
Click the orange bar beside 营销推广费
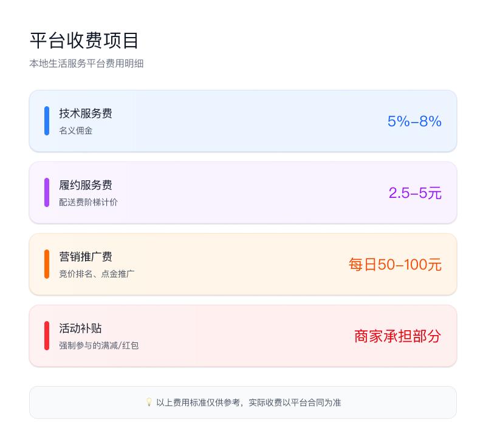(x=47, y=264)
